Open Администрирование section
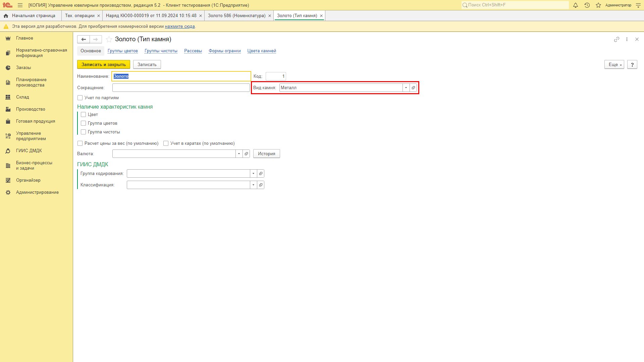644x362 pixels. 37,192
